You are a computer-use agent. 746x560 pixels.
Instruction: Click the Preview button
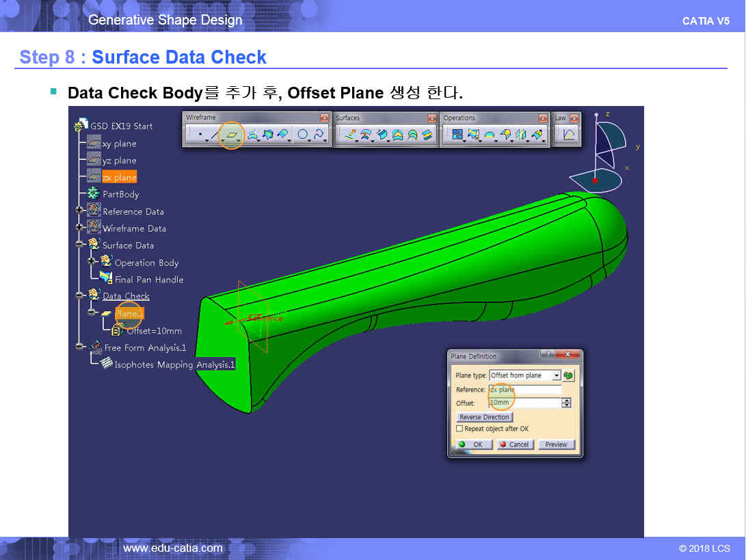click(x=556, y=444)
